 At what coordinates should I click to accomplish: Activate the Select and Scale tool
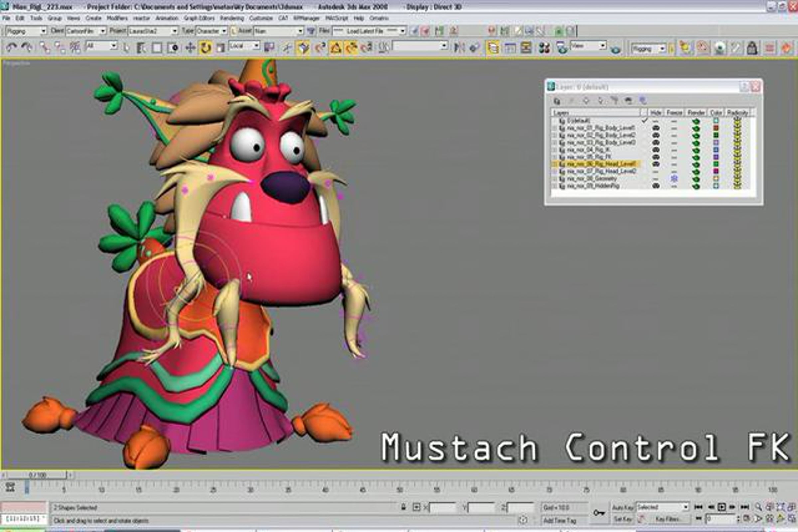(221, 48)
